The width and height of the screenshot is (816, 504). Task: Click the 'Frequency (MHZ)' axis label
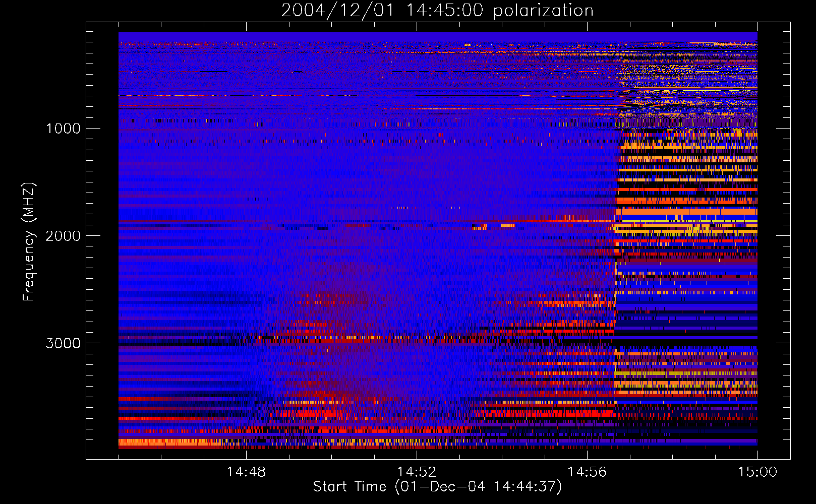[x=29, y=242]
